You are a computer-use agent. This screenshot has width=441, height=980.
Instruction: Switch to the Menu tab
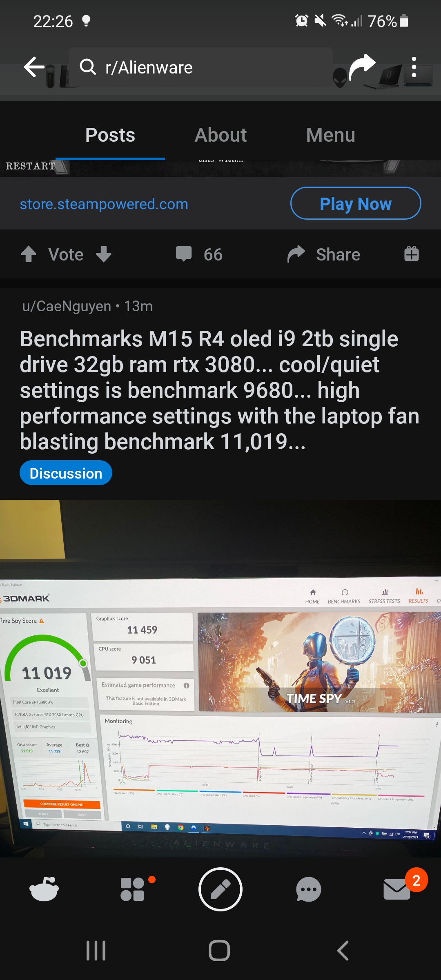click(331, 135)
